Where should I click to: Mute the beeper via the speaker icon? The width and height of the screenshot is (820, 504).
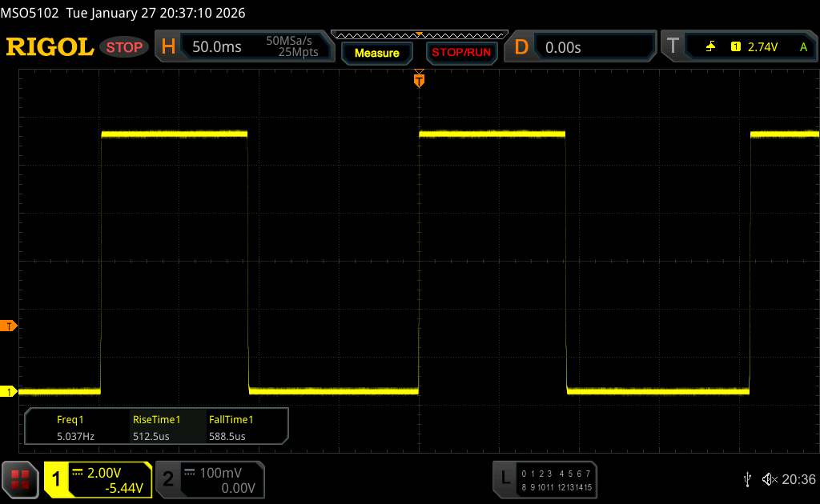click(769, 478)
